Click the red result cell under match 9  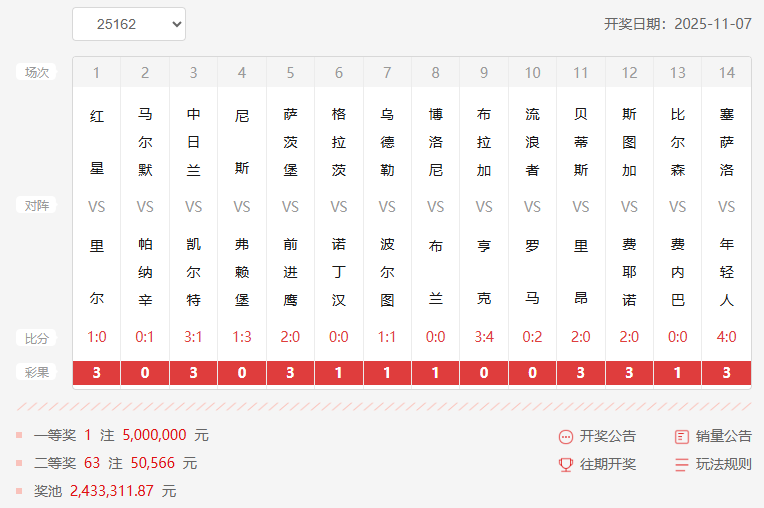[x=484, y=373]
